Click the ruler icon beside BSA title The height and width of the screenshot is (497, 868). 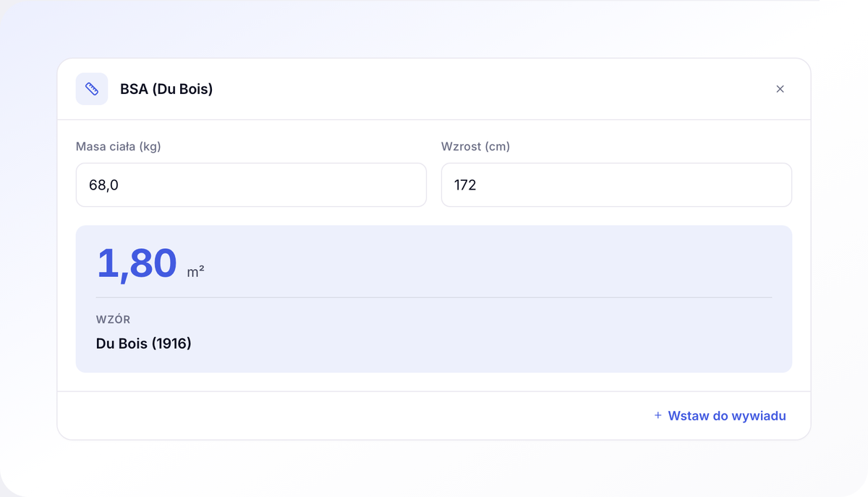pyautogui.click(x=92, y=89)
